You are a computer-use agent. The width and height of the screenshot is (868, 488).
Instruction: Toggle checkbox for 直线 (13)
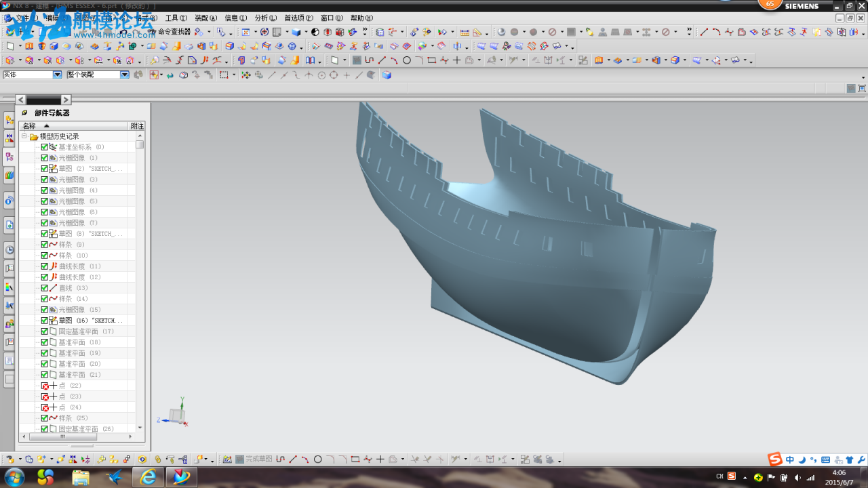tap(45, 288)
